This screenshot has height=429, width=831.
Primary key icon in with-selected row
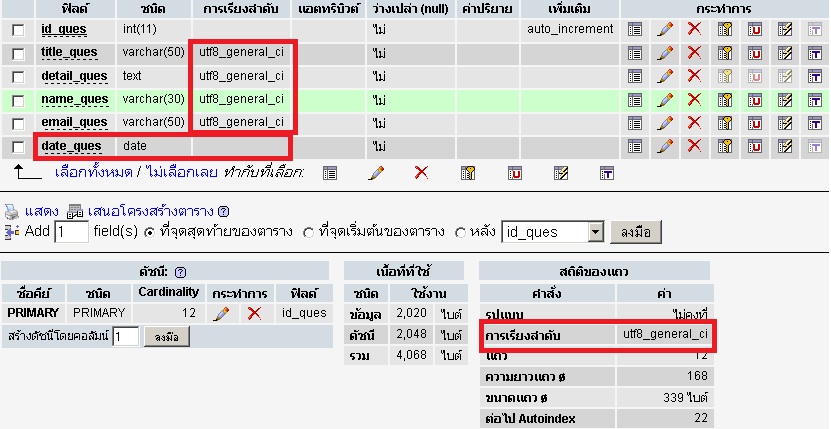[467, 172]
